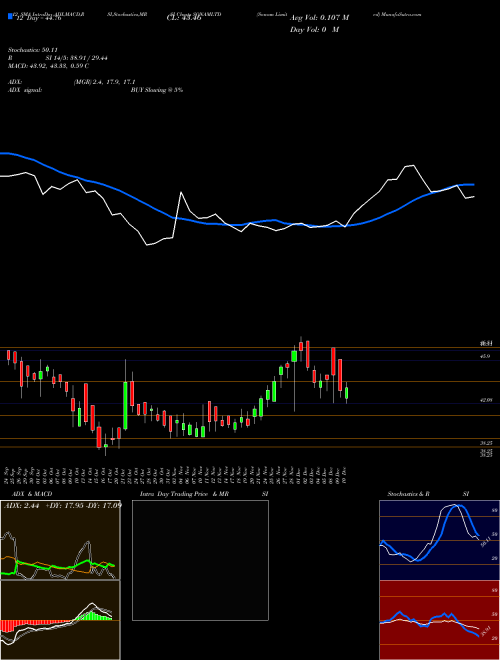This screenshot has height=660, width=500.
Task: Click the 'ADX signal:' label
Action: pyautogui.click(x=25, y=90)
